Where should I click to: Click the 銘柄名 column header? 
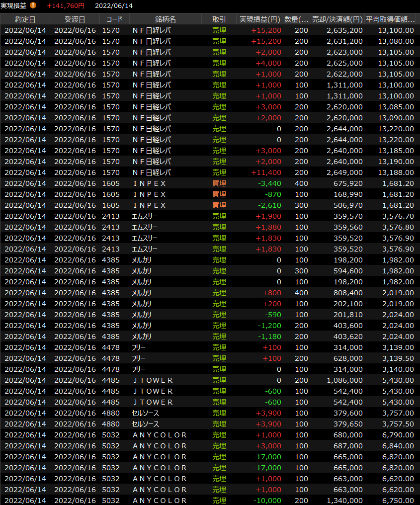tap(165, 19)
